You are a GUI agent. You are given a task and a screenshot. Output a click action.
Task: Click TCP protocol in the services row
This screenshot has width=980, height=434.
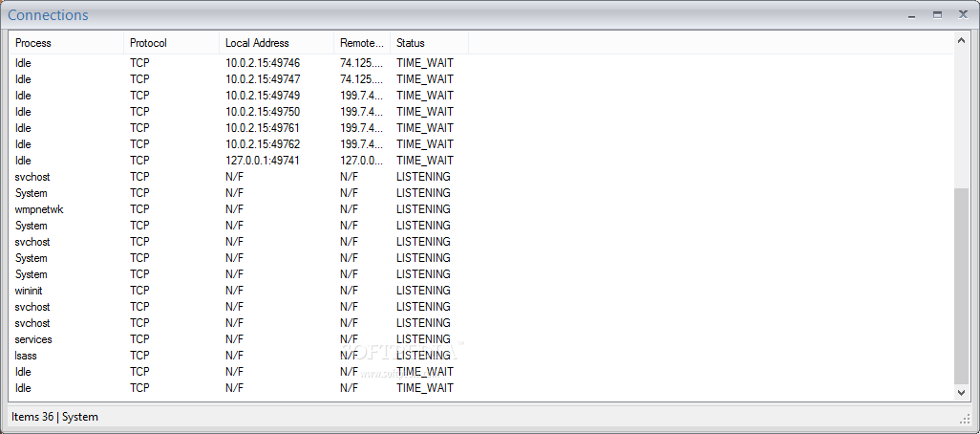tap(140, 339)
